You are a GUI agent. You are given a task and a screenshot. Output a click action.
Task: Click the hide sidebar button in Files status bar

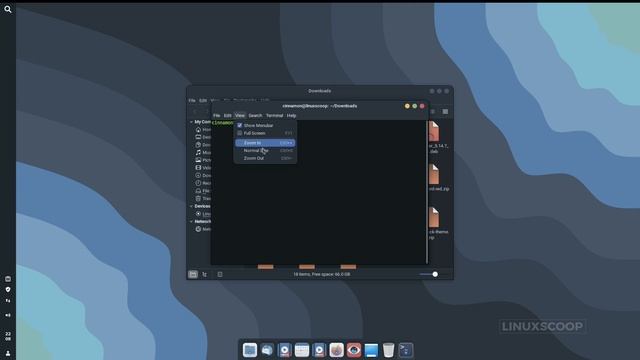click(220, 274)
